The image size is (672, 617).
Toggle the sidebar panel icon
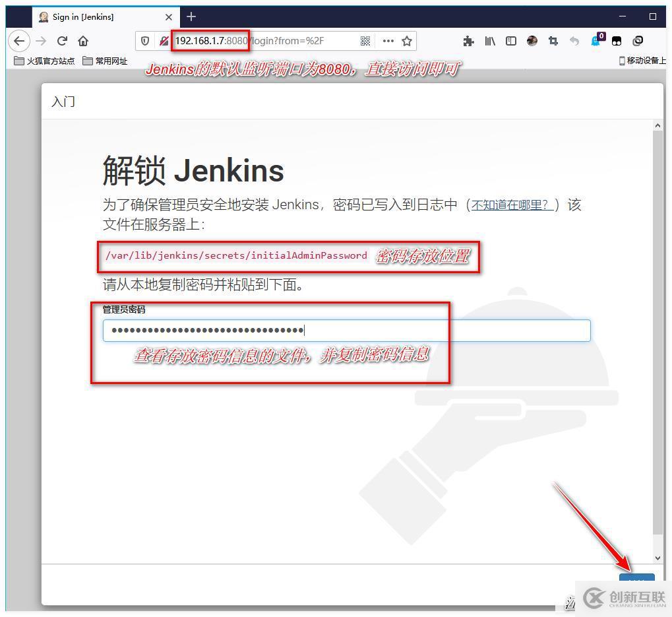click(511, 41)
